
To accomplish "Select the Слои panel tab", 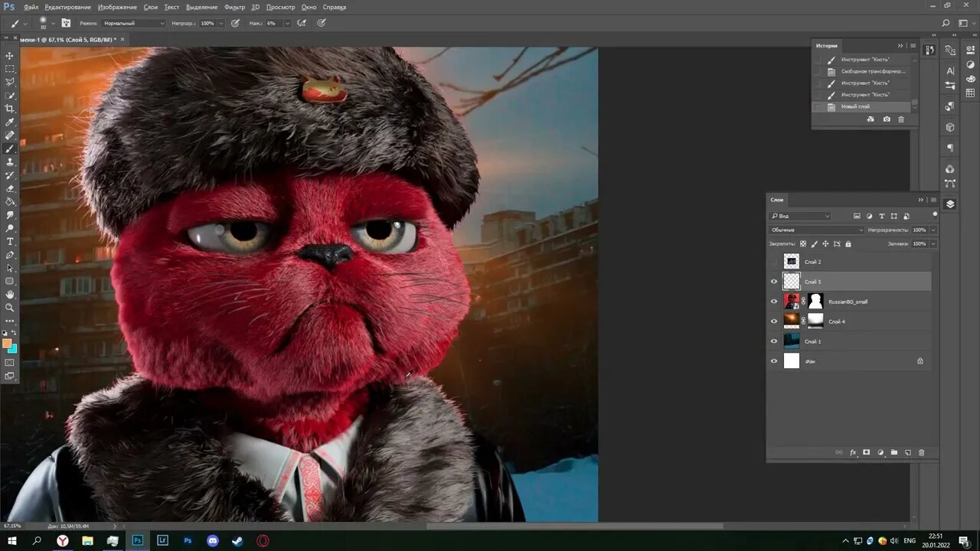I will tap(777, 200).
